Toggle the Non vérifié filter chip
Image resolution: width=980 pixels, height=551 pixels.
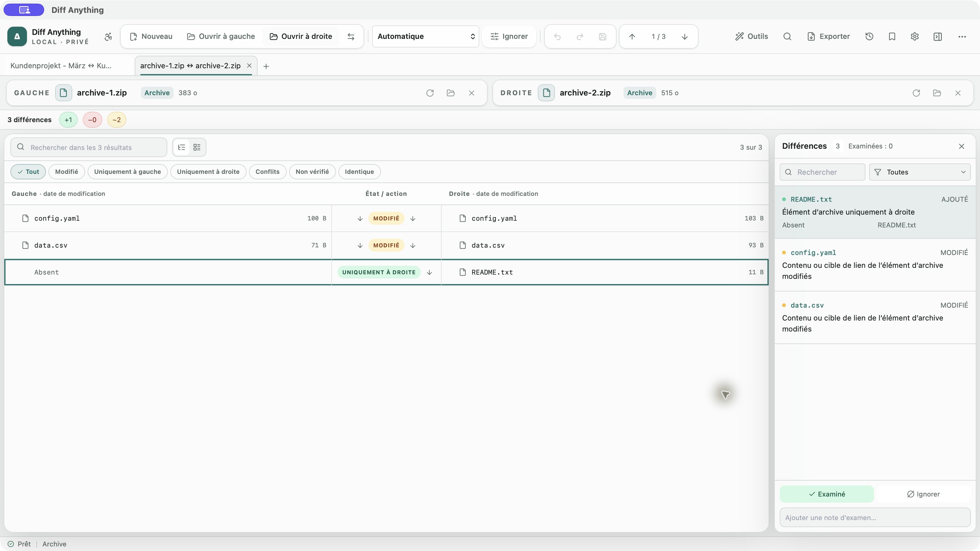[312, 171]
